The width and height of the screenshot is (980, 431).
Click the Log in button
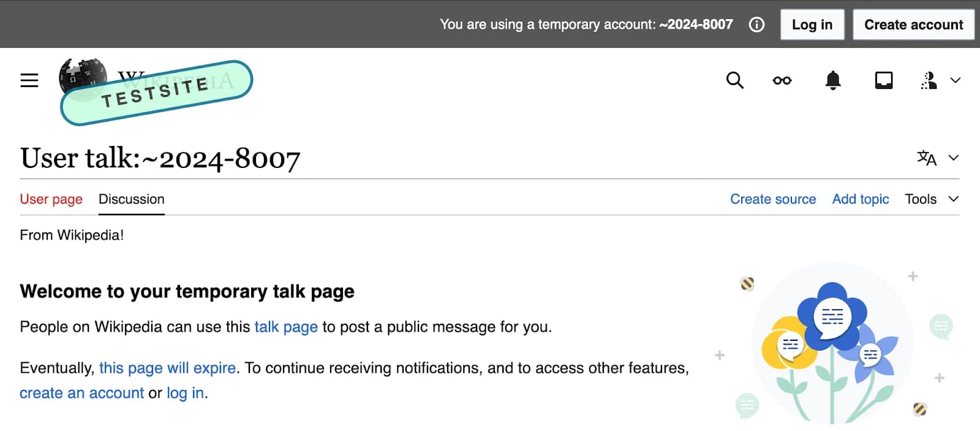(x=812, y=25)
